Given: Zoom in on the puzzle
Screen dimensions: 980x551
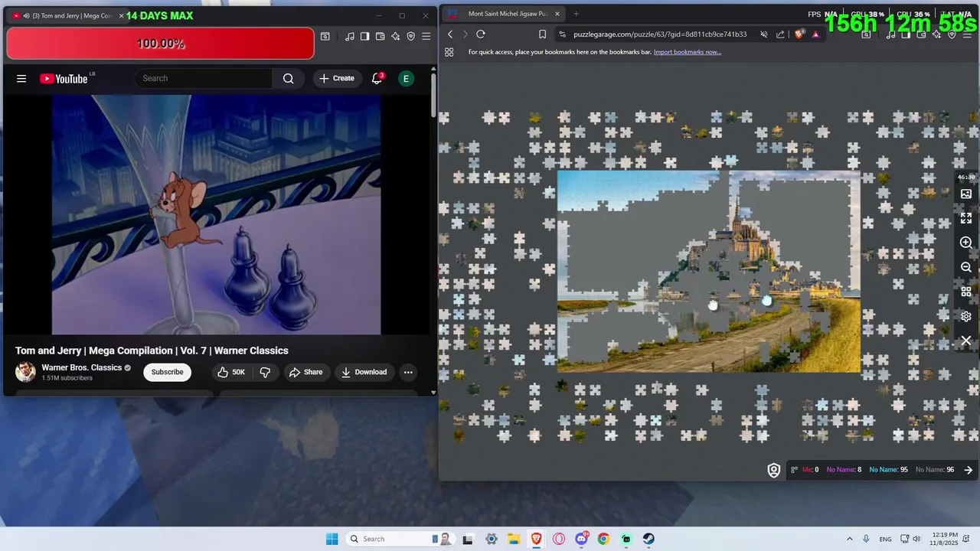Looking at the screenshot, I should (966, 243).
